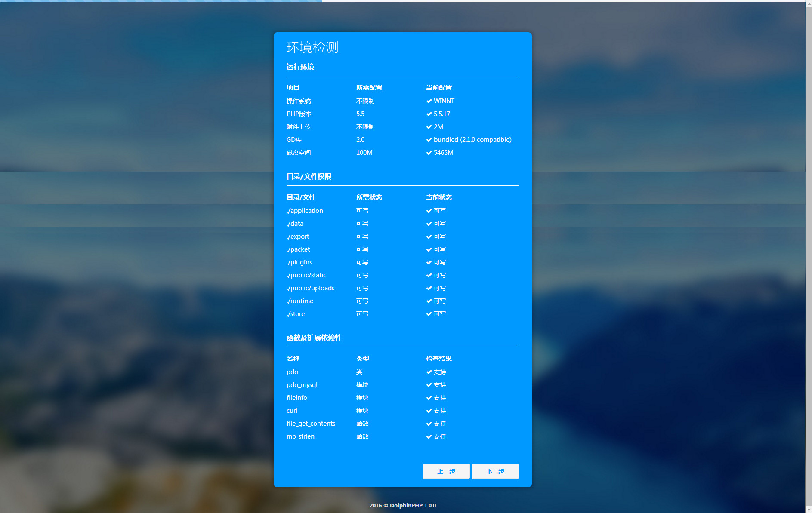Click the ./public/uploads directory entry
This screenshot has height=513, width=812.
[x=311, y=288]
